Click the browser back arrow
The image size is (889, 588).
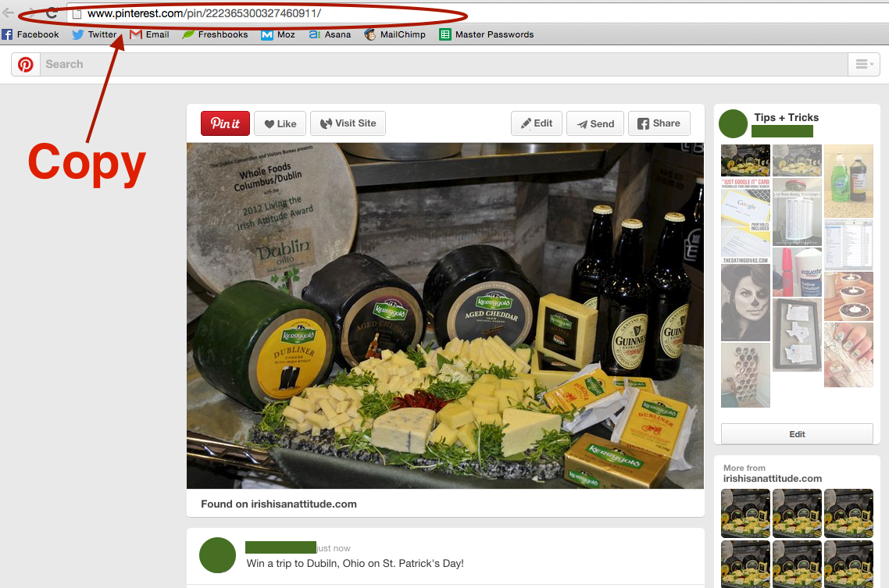point(8,12)
